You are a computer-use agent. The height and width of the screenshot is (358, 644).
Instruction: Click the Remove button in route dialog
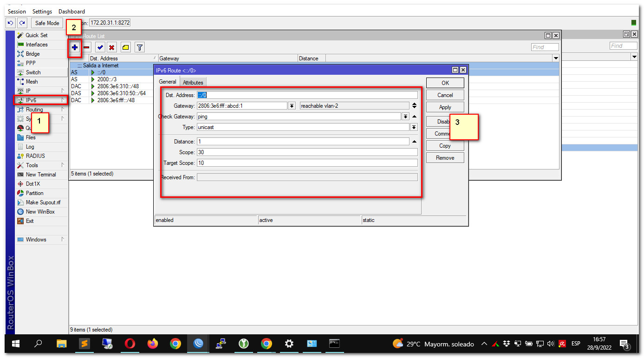(445, 158)
